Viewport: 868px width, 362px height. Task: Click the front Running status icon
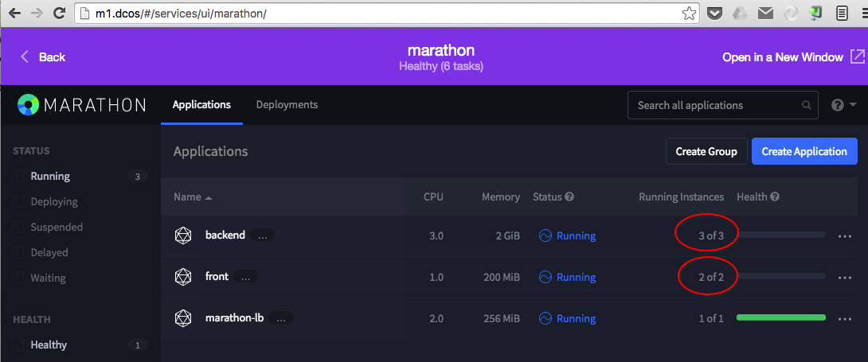(x=545, y=278)
